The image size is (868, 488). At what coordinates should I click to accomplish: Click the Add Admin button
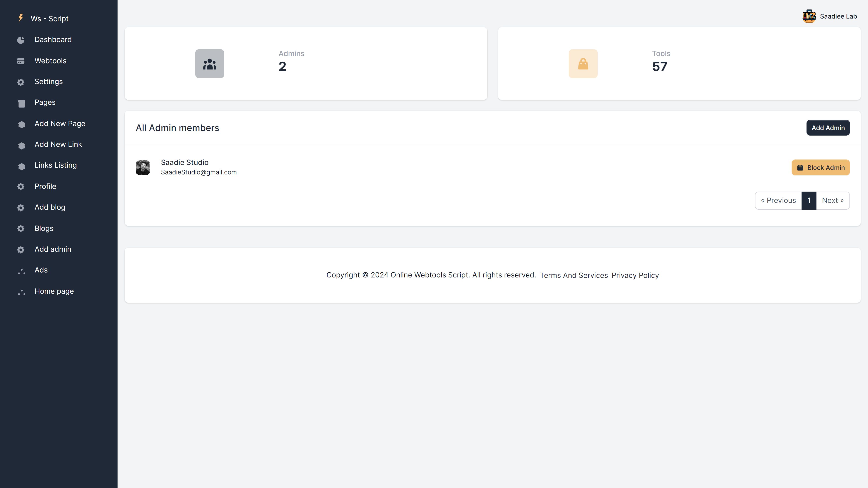[x=828, y=128]
